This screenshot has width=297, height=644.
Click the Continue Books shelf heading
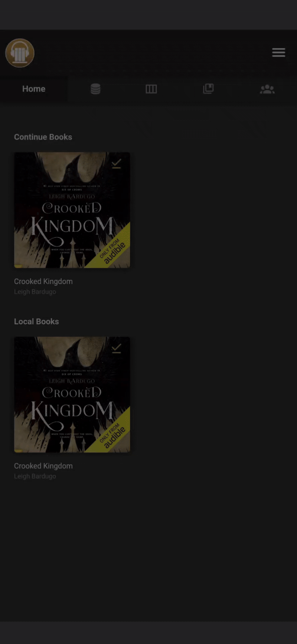coord(43,137)
